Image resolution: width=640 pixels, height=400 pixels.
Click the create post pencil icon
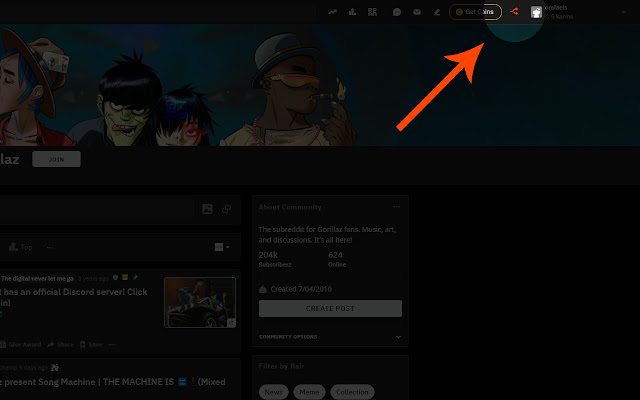coord(437,12)
